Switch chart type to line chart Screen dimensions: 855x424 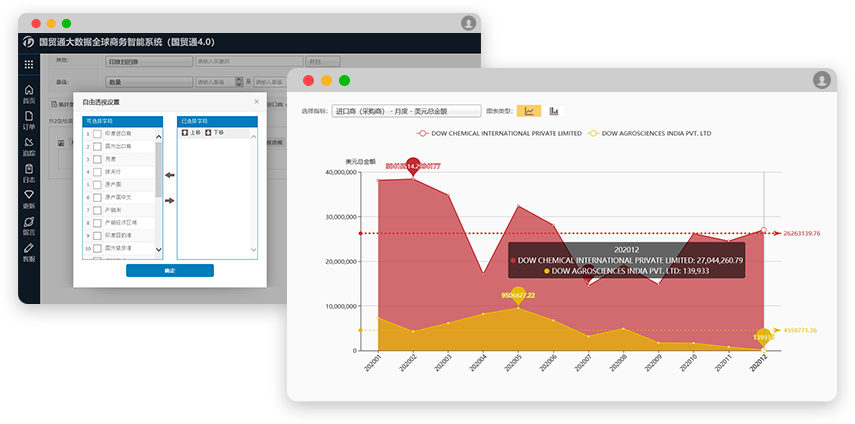pos(529,111)
